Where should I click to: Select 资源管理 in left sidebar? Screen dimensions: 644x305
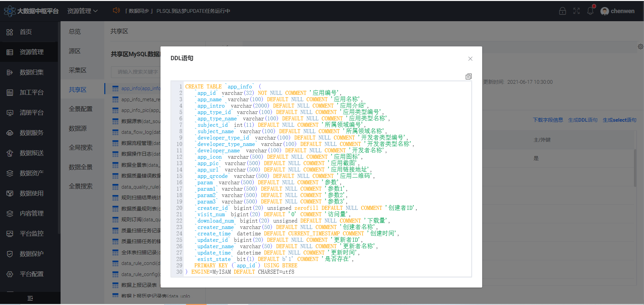29,52
